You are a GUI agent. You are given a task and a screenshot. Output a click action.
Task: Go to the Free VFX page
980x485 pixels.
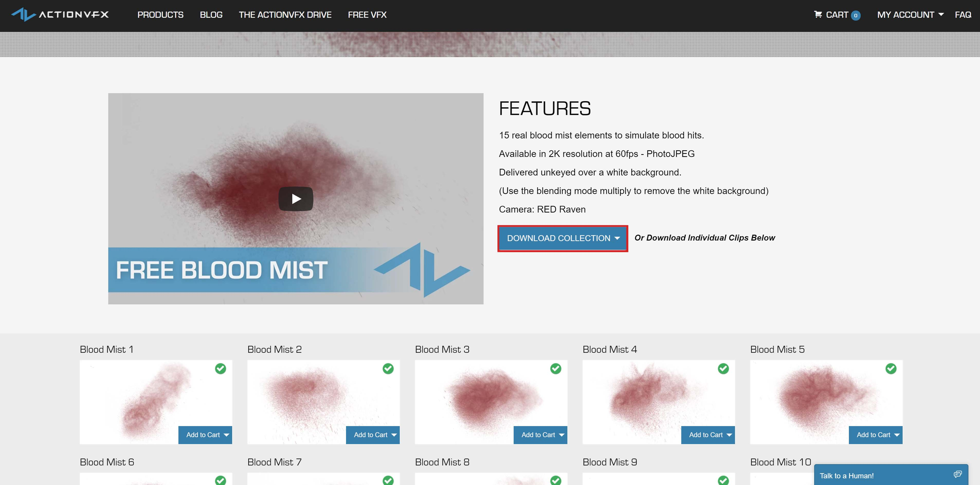(367, 15)
